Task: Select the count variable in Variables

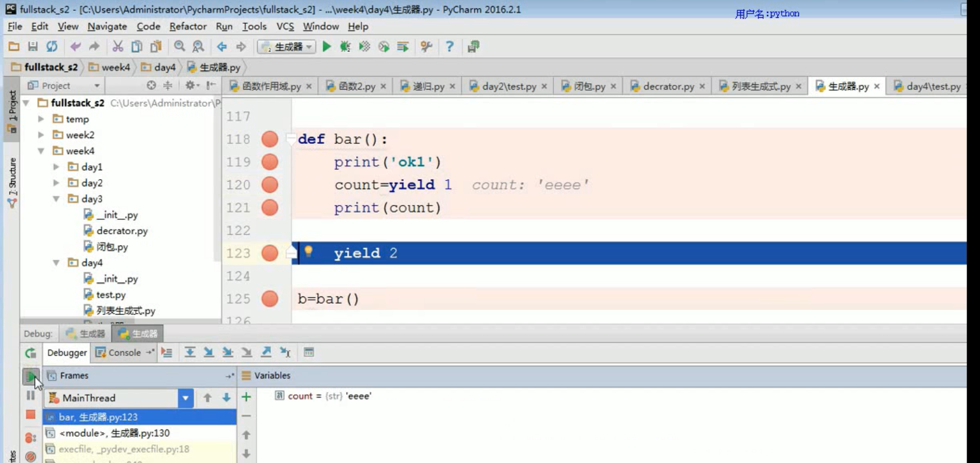Action: pyautogui.click(x=323, y=396)
